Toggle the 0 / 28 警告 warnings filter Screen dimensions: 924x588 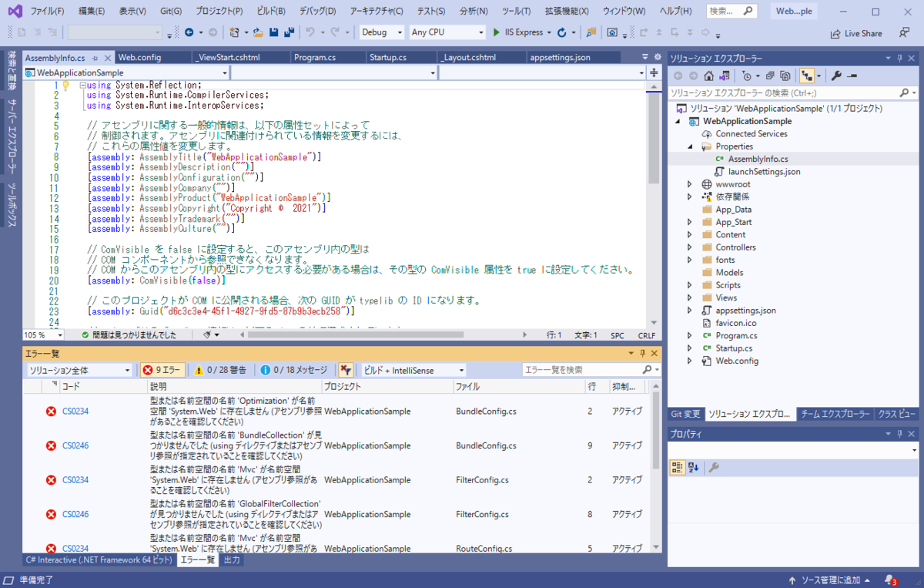pos(219,370)
